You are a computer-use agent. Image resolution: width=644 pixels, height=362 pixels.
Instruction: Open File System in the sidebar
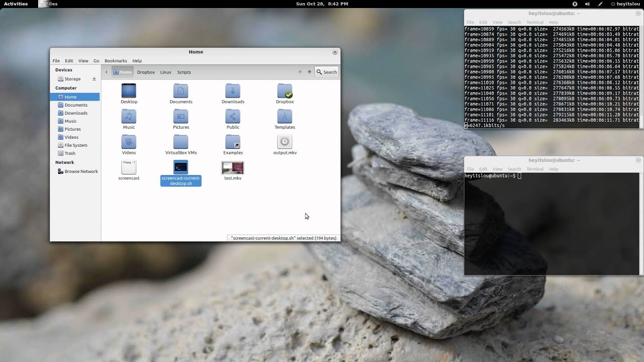tap(75, 145)
